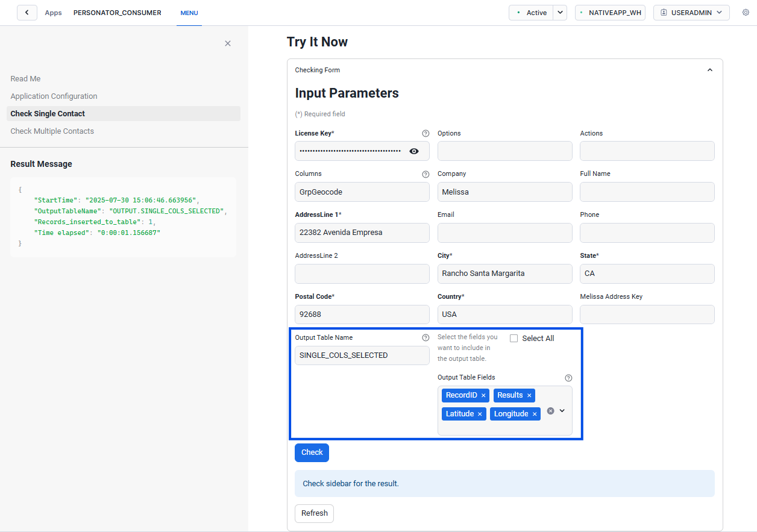The image size is (757, 532).
Task: Expand the Output Table Fields dropdown
Action: 562,410
